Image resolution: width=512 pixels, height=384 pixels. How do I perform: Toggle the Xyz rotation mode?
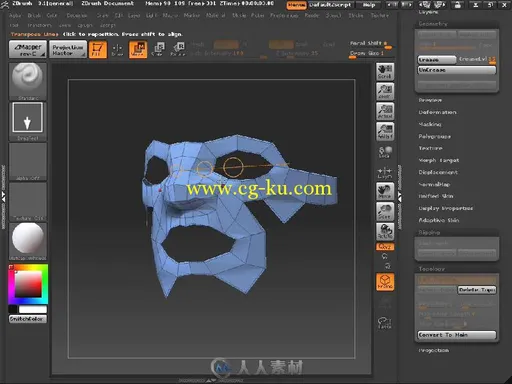(385, 247)
